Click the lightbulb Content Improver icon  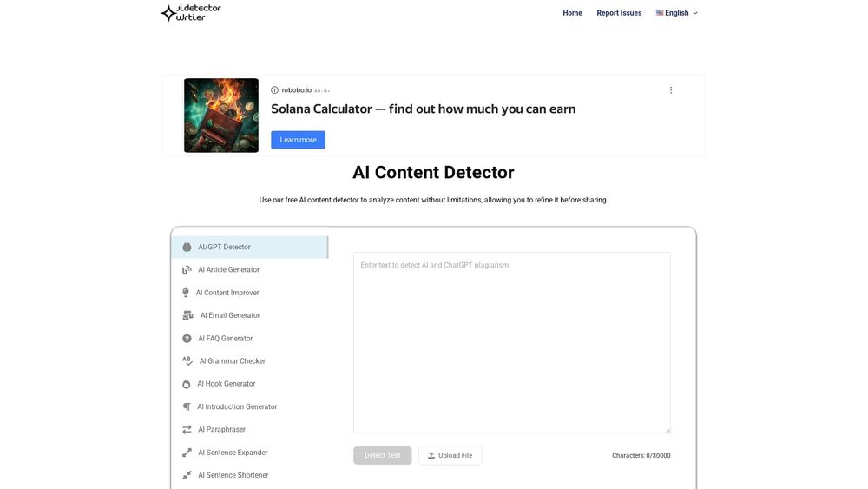point(186,293)
